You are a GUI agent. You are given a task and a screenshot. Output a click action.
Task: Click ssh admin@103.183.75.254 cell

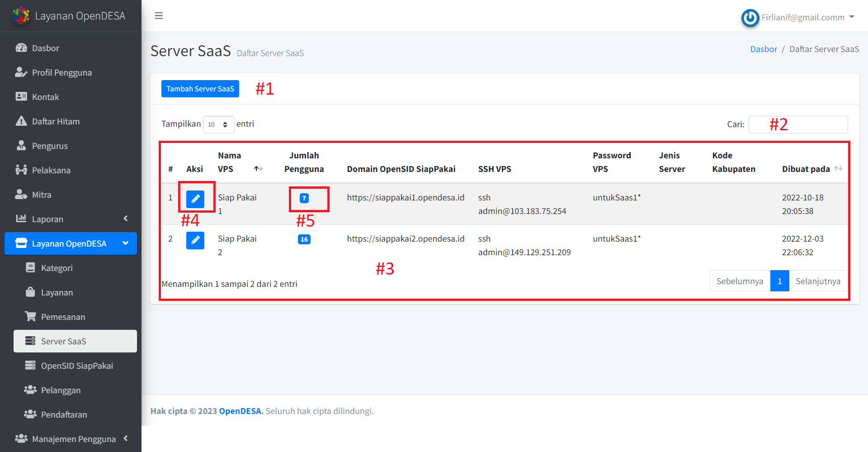522,204
